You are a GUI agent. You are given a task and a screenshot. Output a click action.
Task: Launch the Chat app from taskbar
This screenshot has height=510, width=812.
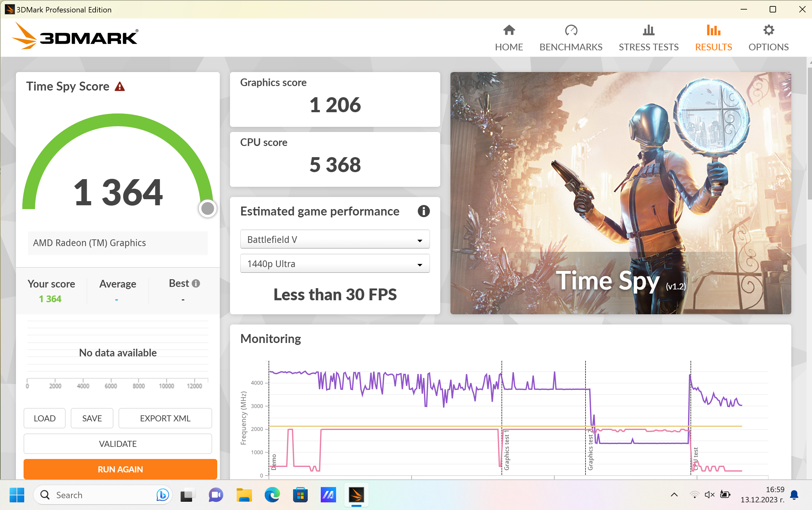point(216,495)
